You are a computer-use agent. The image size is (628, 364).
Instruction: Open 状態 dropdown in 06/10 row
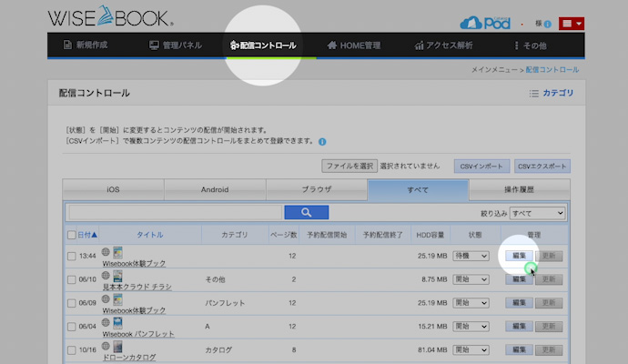471,279
